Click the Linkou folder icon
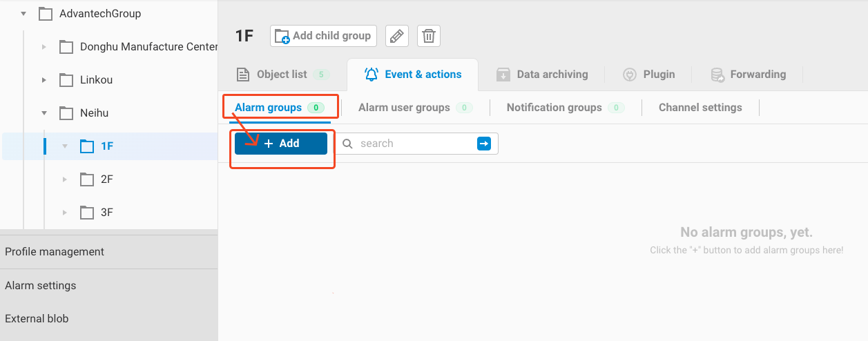The width and height of the screenshot is (868, 341). (66, 80)
